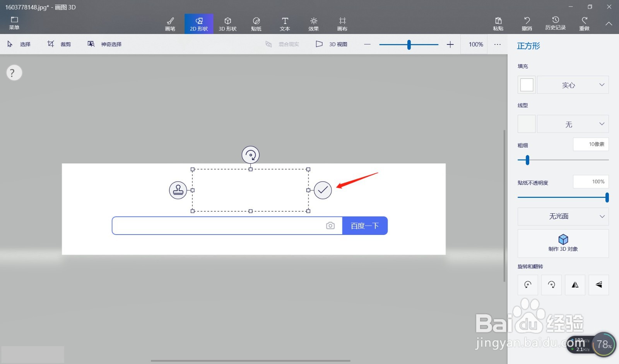This screenshot has height=364, width=619.
Task: Click the bottom-right shape resize handle
Action: tap(308, 211)
